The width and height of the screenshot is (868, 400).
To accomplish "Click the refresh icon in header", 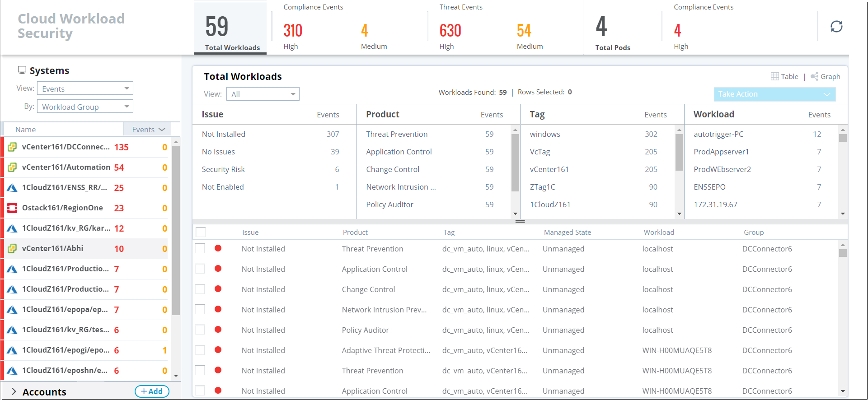I will point(836,27).
